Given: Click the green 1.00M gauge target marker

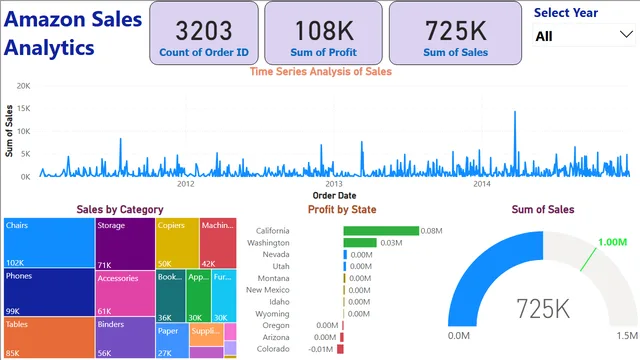Looking at the screenshot, I should tap(588, 259).
